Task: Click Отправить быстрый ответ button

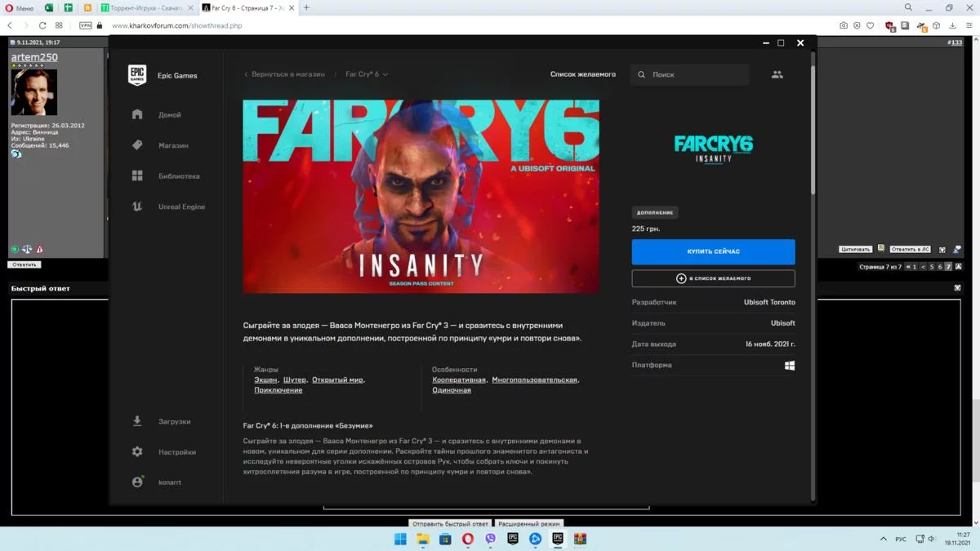Action: pyautogui.click(x=450, y=524)
